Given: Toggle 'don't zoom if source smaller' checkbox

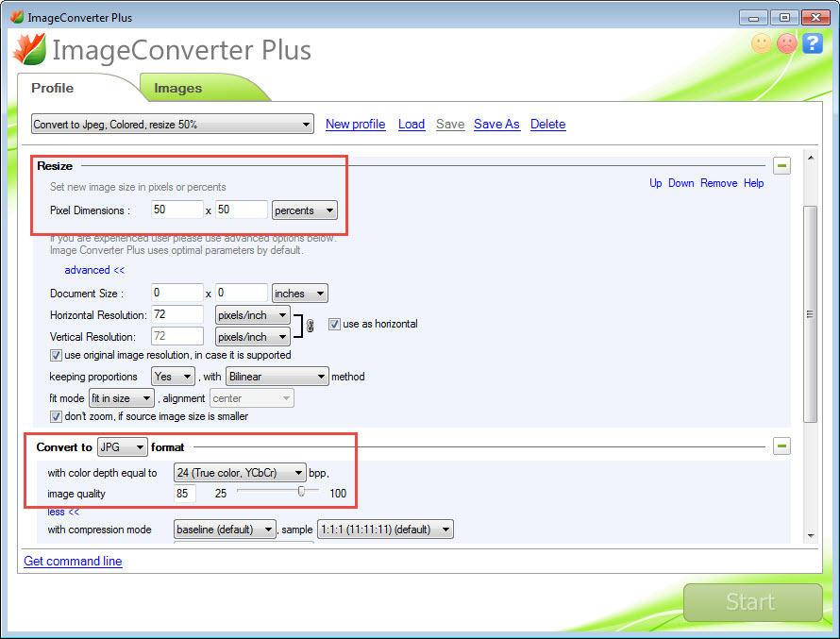Looking at the screenshot, I should point(56,416).
